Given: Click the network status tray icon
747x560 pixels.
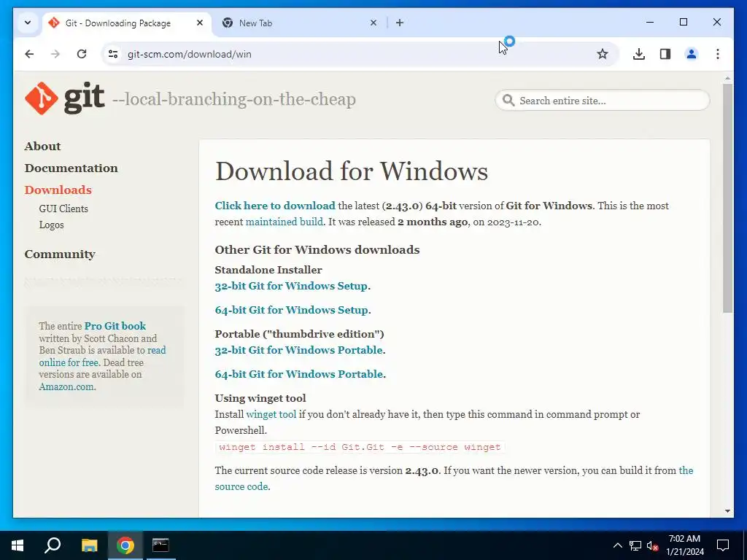Looking at the screenshot, I should click(x=635, y=545).
